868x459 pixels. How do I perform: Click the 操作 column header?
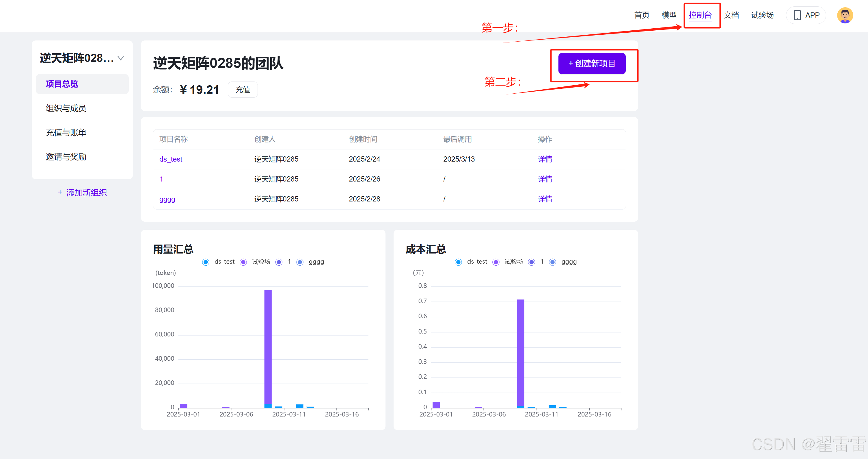pyautogui.click(x=545, y=139)
